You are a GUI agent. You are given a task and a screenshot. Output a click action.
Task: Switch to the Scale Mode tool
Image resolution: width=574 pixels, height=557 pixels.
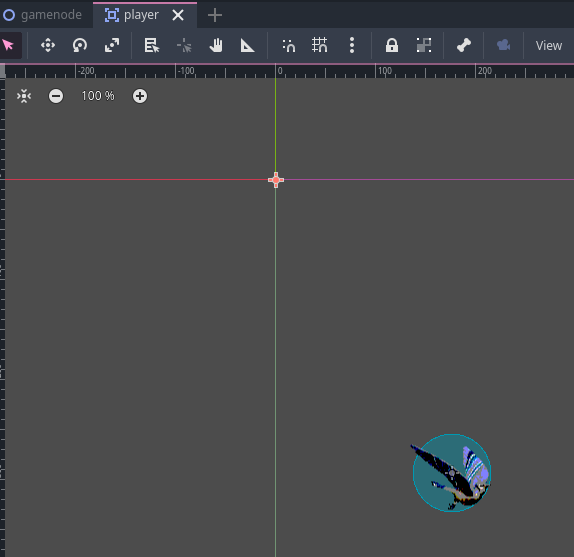(x=112, y=45)
